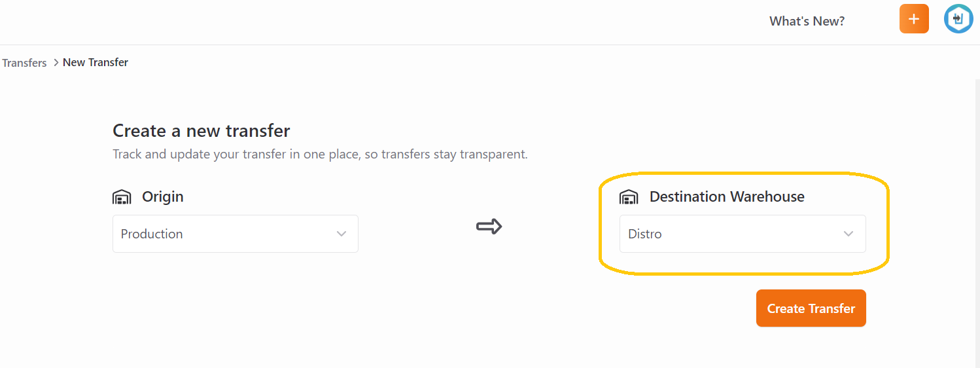The height and width of the screenshot is (368, 980).
Task: Click the Origin field label
Action: [x=163, y=196]
